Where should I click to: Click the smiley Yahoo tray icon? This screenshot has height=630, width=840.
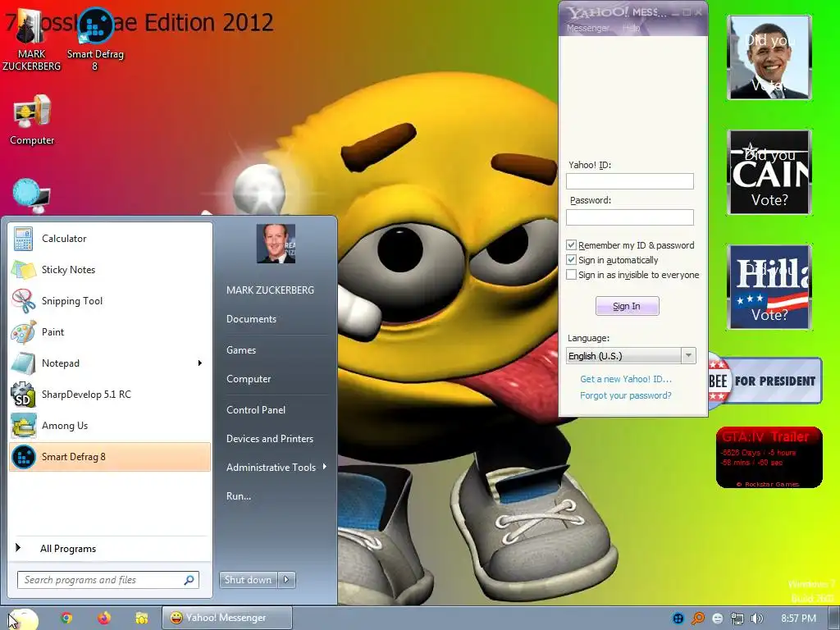[717, 619]
